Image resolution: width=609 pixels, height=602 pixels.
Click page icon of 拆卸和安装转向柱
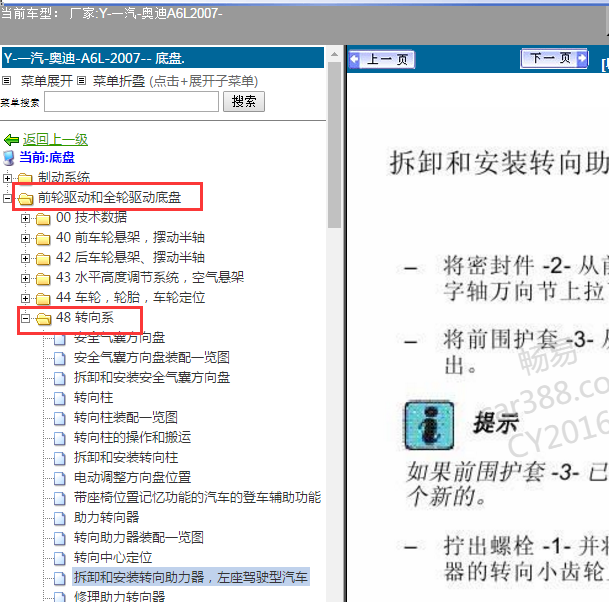59,458
